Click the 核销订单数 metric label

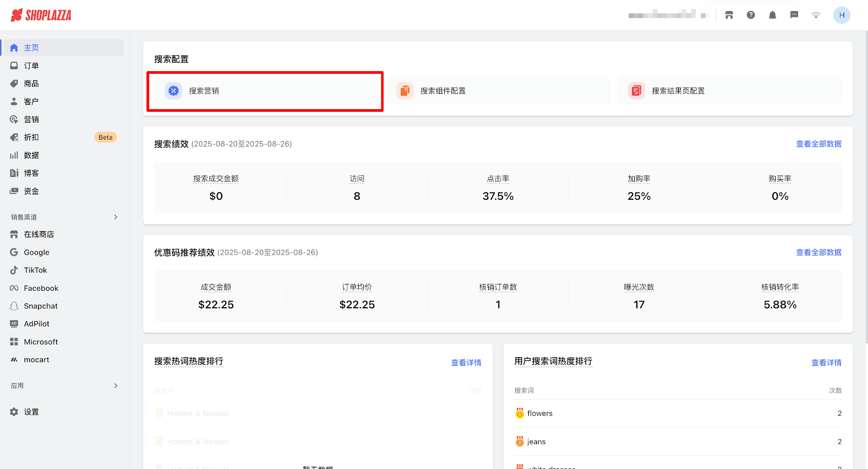pyautogui.click(x=498, y=287)
